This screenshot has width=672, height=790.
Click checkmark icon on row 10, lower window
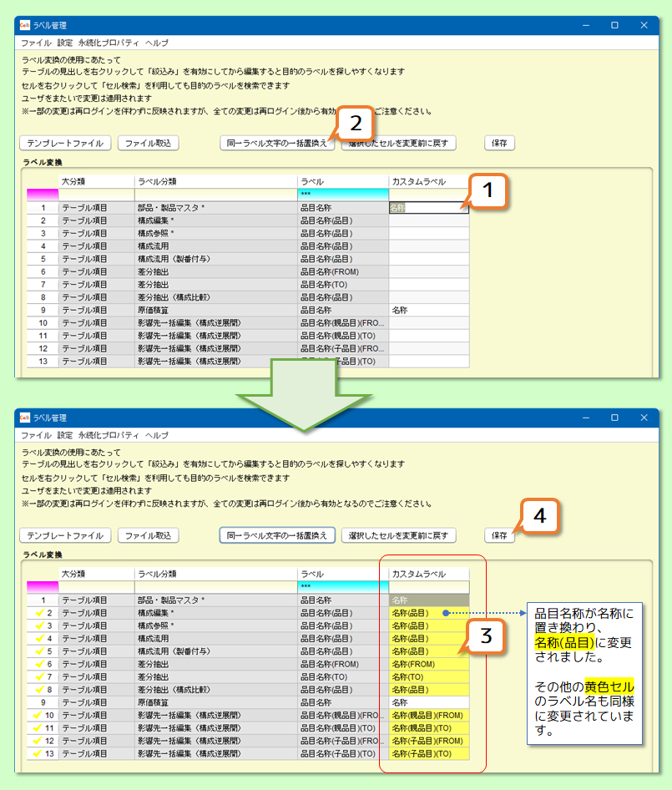coord(38,716)
